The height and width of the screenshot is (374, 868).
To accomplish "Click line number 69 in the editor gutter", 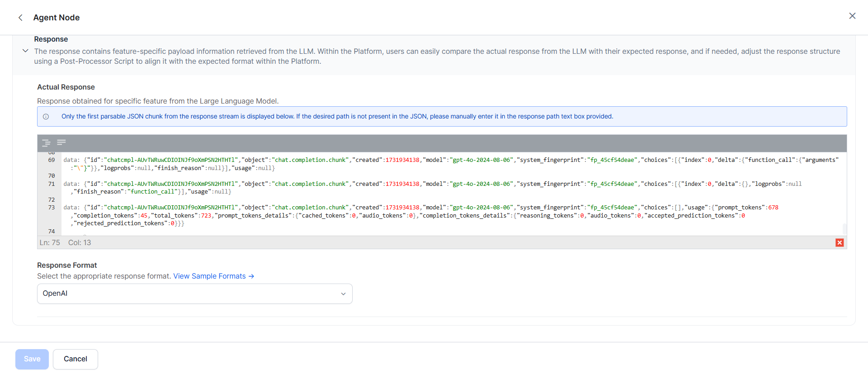I will click(x=51, y=160).
